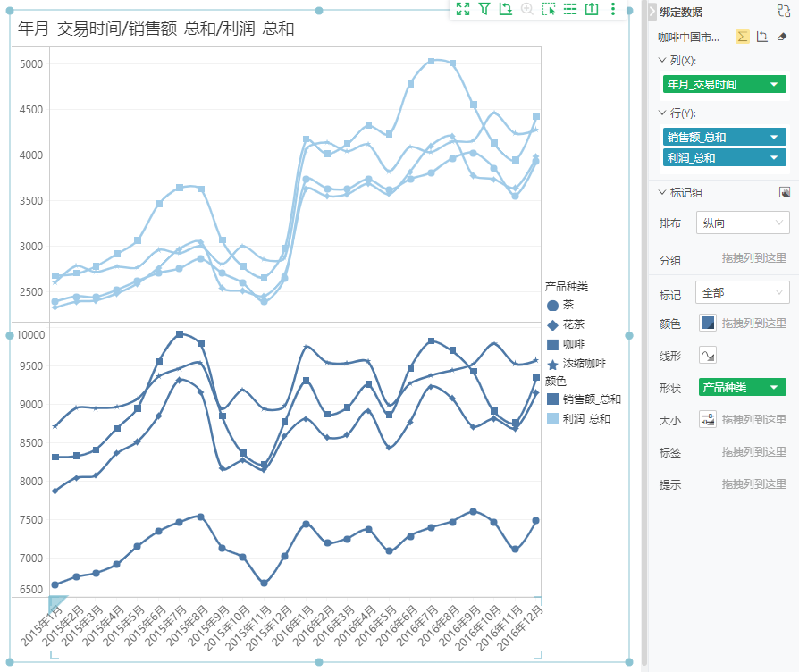
Task: Click the 销售额_总和 color legend swatch
Action: pyautogui.click(x=552, y=399)
